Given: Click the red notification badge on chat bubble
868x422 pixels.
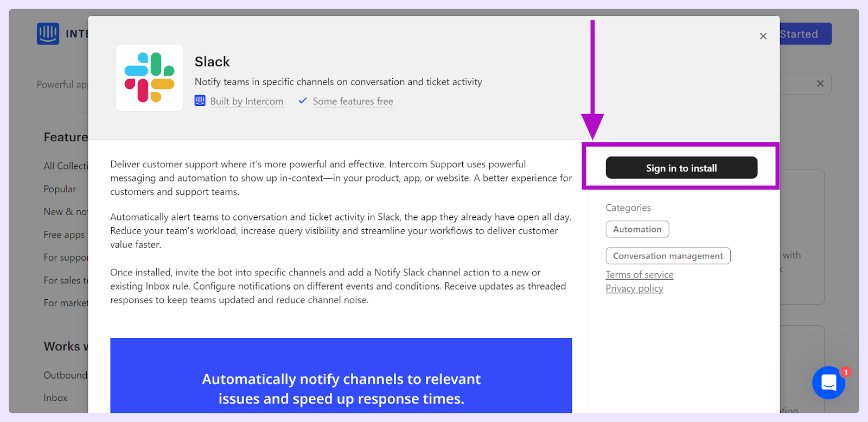Looking at the screenshot, I should coord(846,372).
